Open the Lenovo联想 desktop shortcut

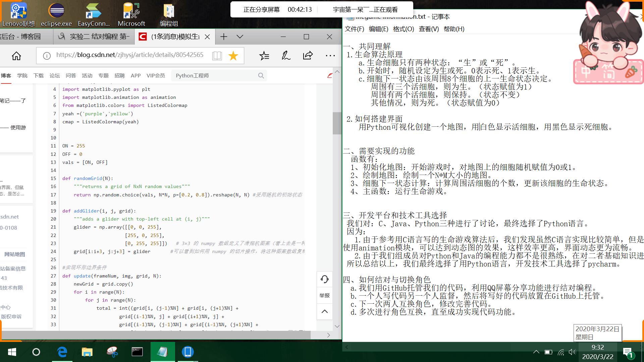click(18, 14)
